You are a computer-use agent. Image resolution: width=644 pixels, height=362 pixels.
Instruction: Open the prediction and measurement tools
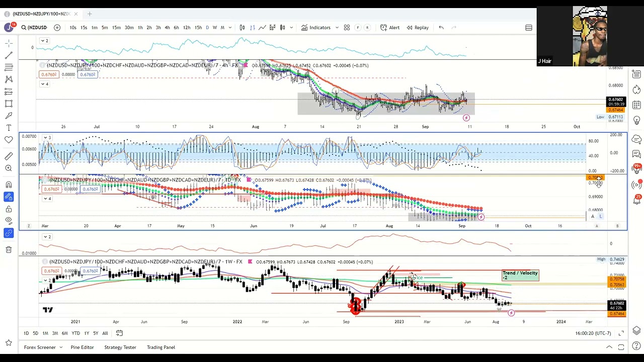(9, 92)
